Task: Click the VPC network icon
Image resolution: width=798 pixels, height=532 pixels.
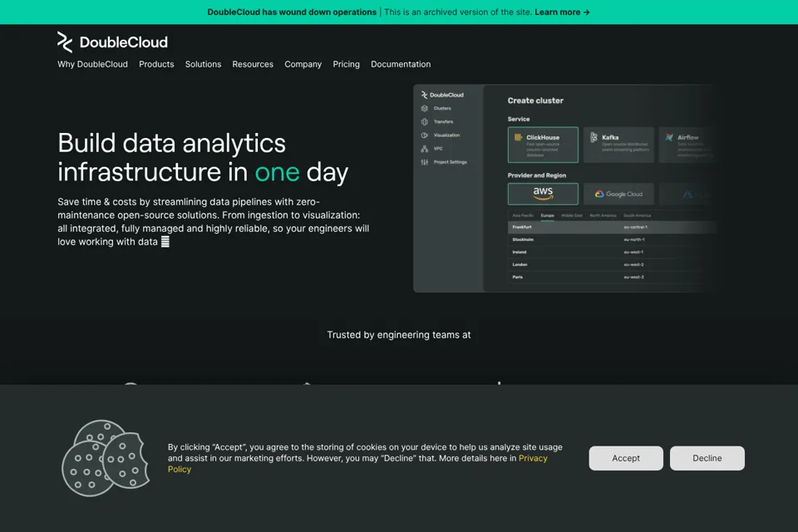Action: [x=425, y=149]
